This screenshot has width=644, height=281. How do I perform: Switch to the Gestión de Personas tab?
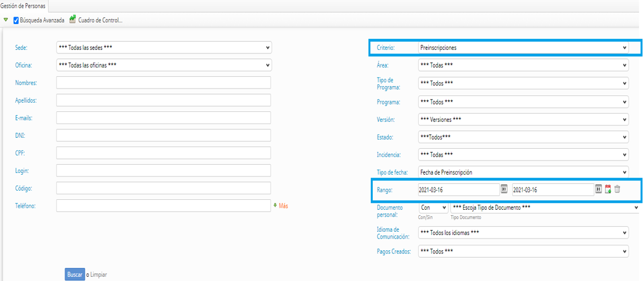coord(23,6)
